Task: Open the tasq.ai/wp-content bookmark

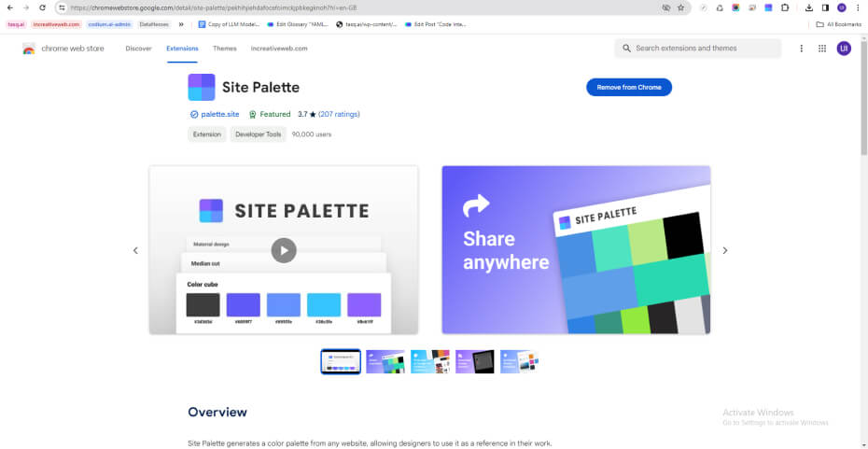Action: (x=367, y=24)
